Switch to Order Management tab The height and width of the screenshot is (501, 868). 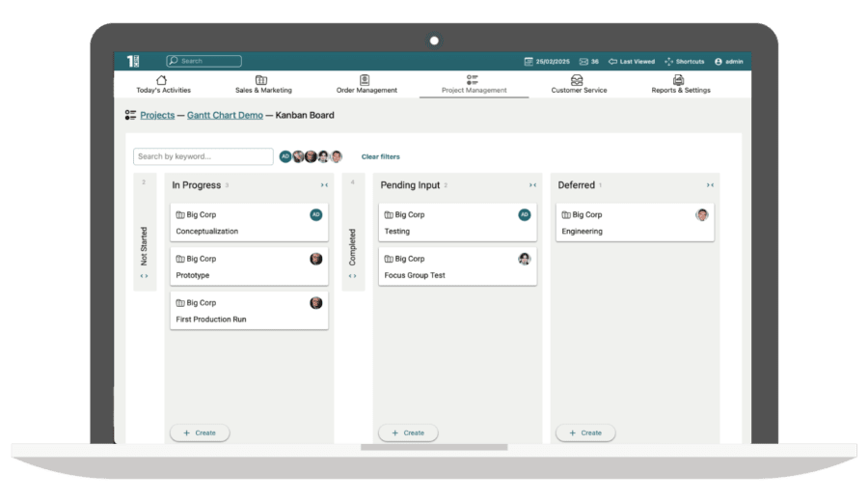[x=366, y=84]
